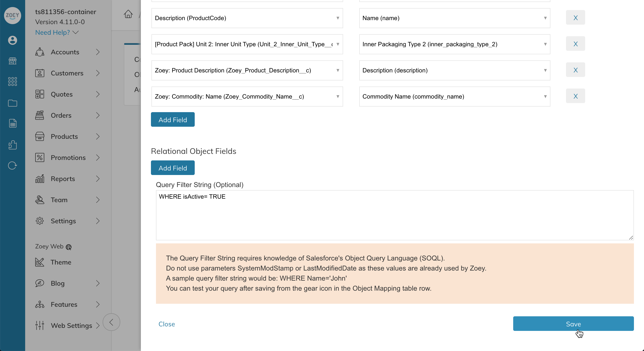
Task: Open the user profile icon in left rail
Action: click(12, 40)
